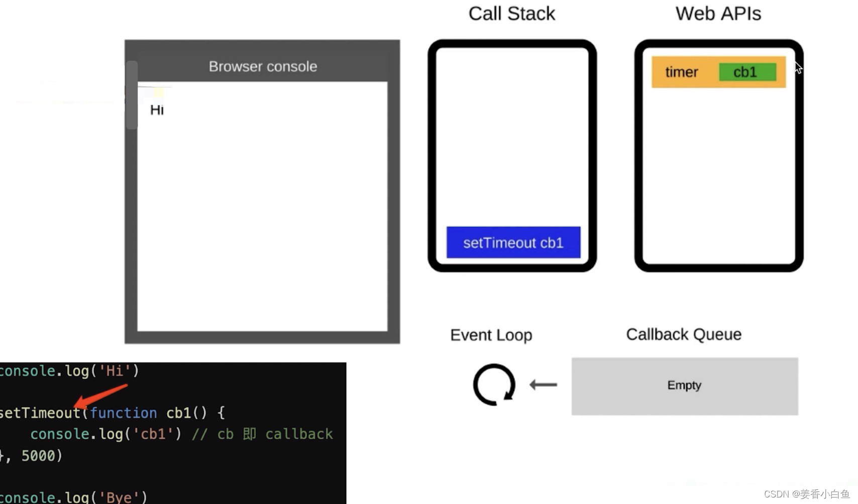Screen dimensions: 858x504
Task: Click the Browser console header
Action: point(263,66)
